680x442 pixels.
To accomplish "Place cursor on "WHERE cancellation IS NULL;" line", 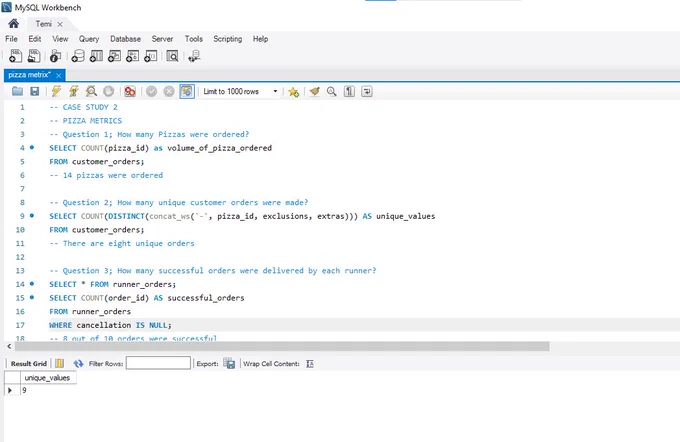I will coord(110,325).
